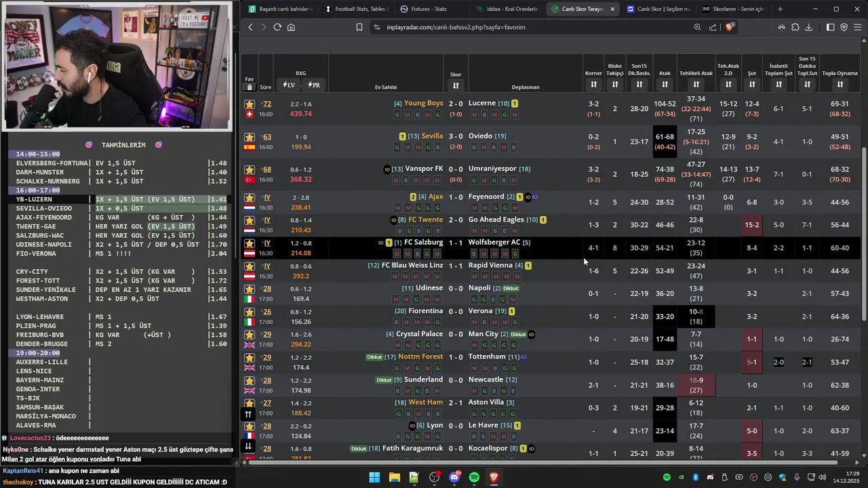Open the Nottm Forest team link
This screenshot has height=488, width=868.
pyautogui.click(x=420, y=357)
